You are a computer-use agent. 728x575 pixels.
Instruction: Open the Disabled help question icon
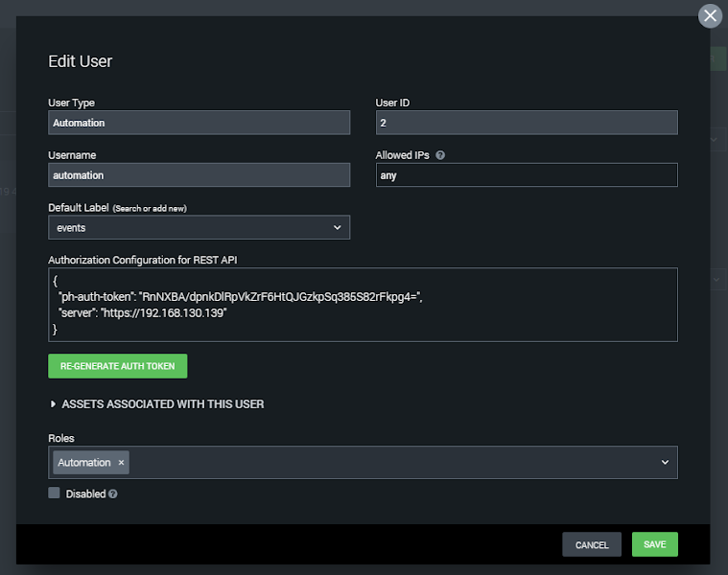point(113,494)
